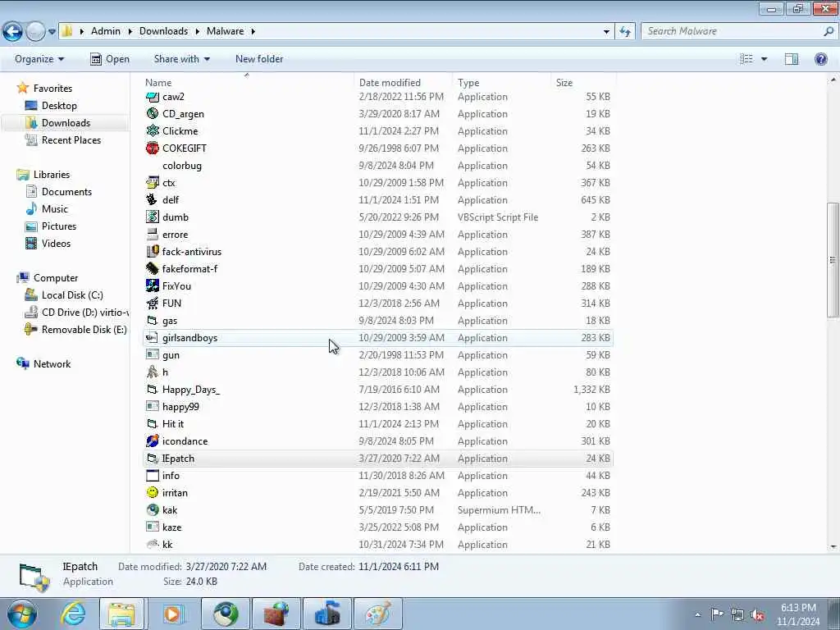
Task: Select the fack-antivirus file icon
Action: 153,251
